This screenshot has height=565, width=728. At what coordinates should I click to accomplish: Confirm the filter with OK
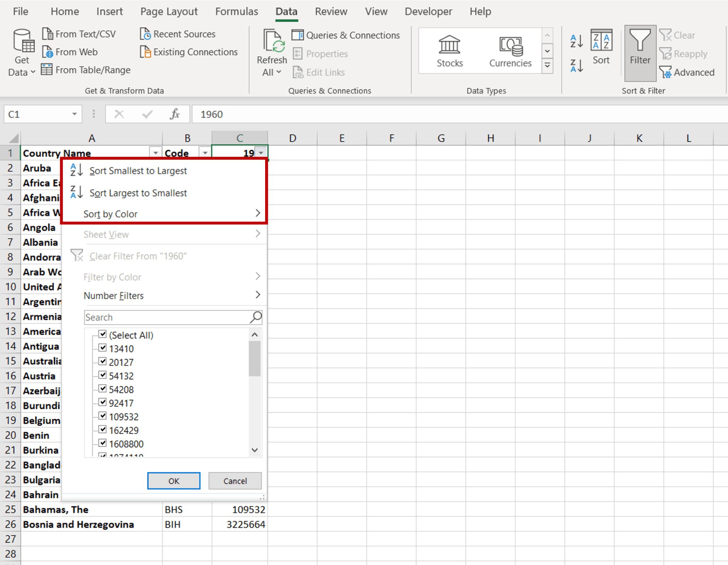[173, 480]
